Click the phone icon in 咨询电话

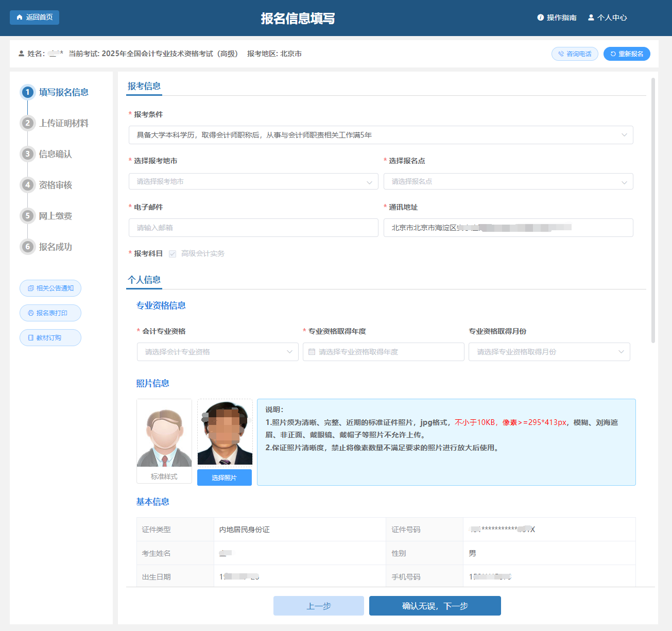(561, 54)
